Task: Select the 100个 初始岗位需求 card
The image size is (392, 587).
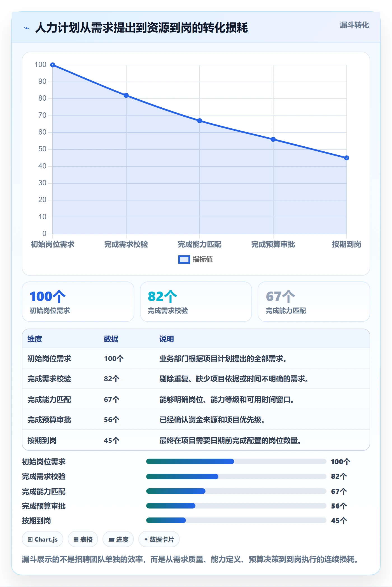Action: click(x=78, y=302)
